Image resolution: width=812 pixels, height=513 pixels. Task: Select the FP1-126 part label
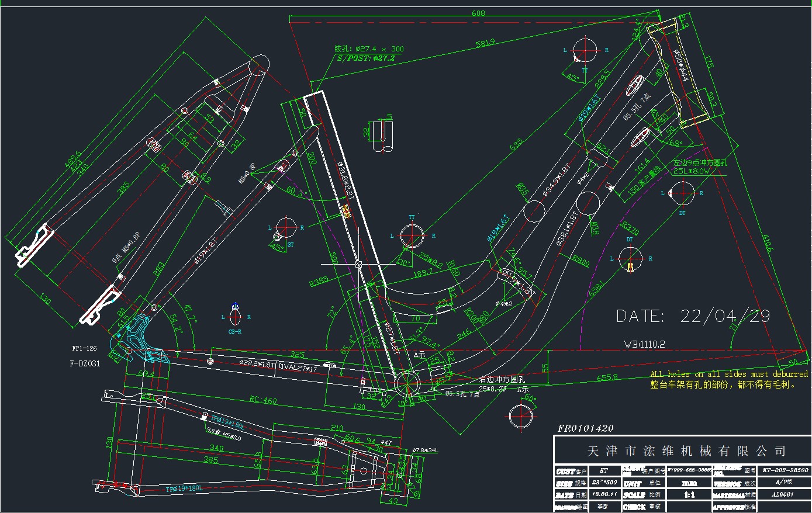84,349
